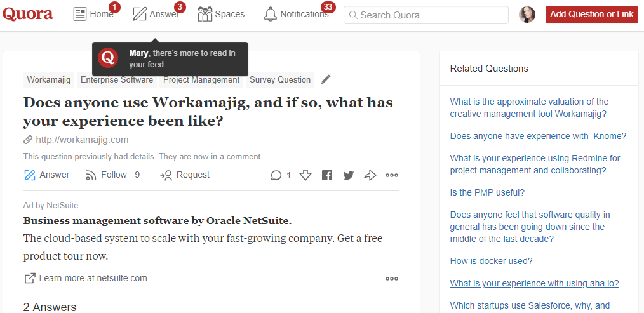The image size is (644, 313).
Task: Click the Add Question or Link button
Action: click(x=591, y=15)
